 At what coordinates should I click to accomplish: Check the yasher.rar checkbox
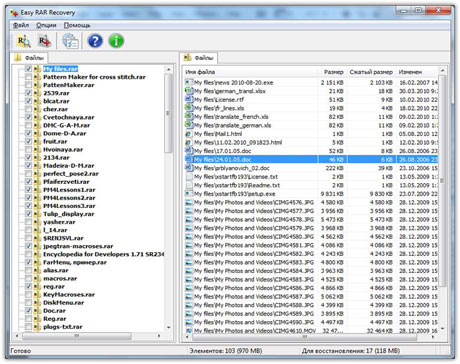click(28, 222)
